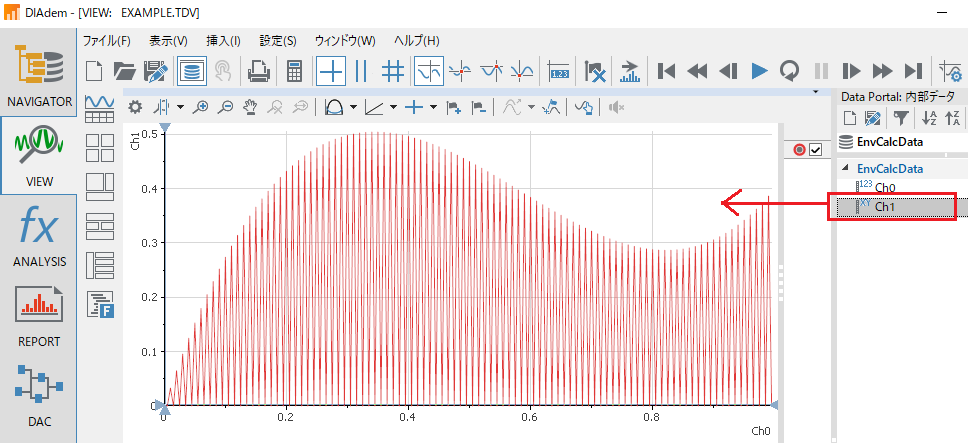Choose the minimum peak cursor icon
The height and width of the screenshot is (443, 968).
[x=522, y=72]
